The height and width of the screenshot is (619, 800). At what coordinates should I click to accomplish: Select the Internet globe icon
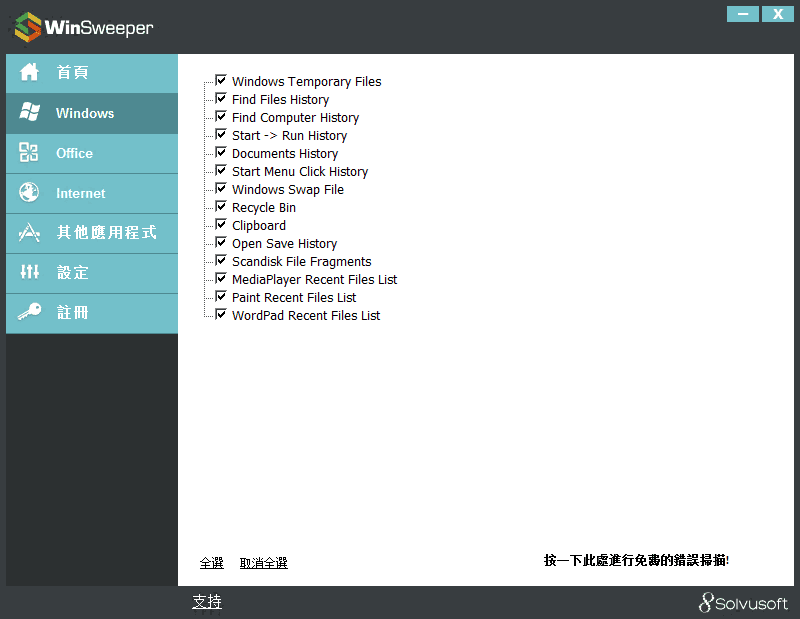point(30,193)
